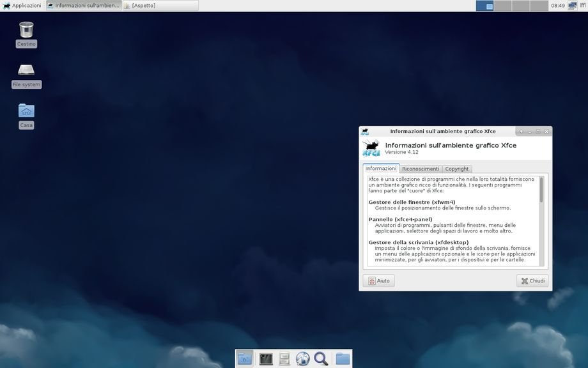This screenshot has height=368, width=588.
Task: Switch to the Copyright tab
Action: [457, 169]
